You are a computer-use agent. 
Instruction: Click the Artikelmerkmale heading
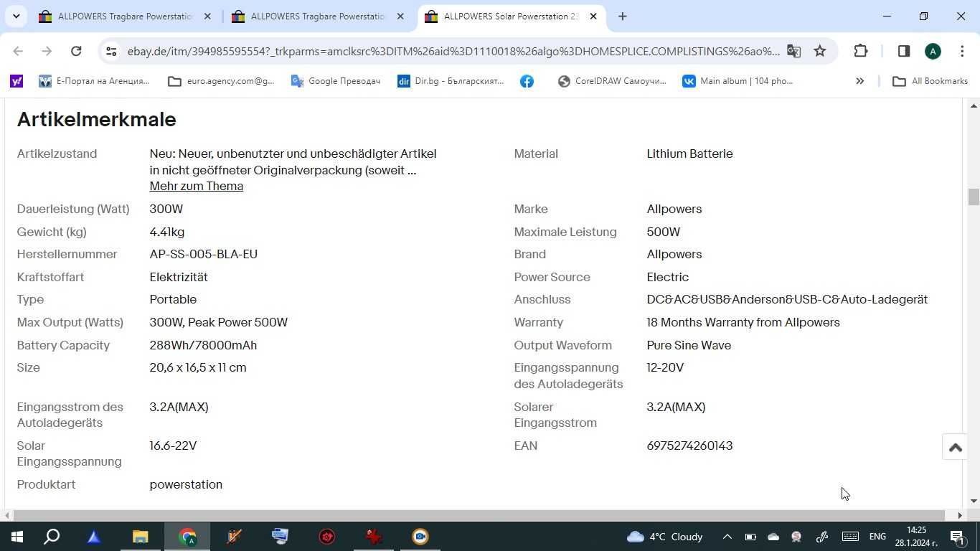pos(96,119)
